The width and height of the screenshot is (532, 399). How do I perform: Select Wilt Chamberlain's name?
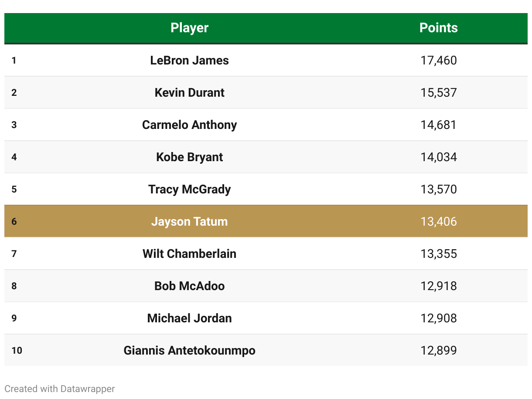189,254
